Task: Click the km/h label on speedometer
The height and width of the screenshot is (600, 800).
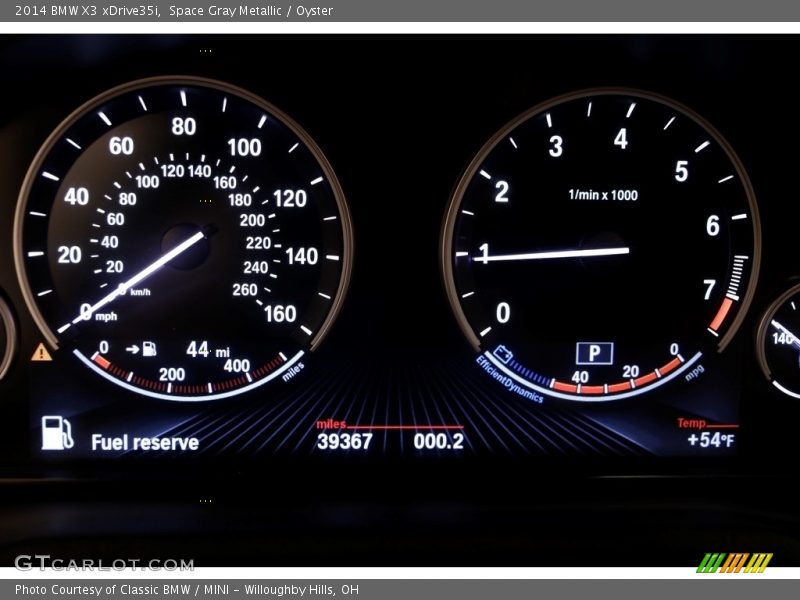Action: click(x=140, y=292)
